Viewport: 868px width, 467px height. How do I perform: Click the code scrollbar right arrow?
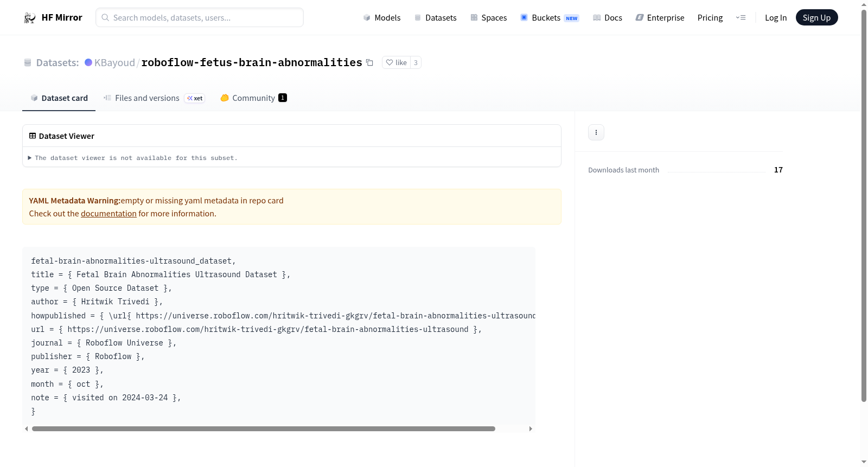tap(531, 428)
